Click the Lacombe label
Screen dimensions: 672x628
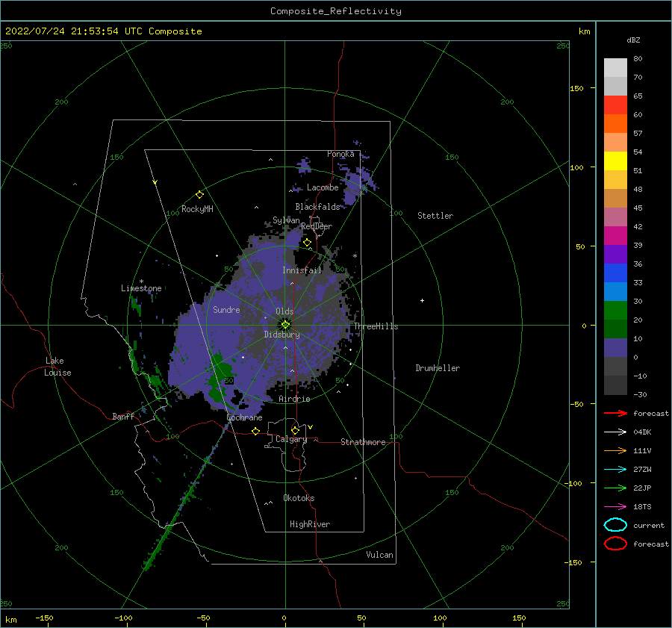click(x=323, y=187)
